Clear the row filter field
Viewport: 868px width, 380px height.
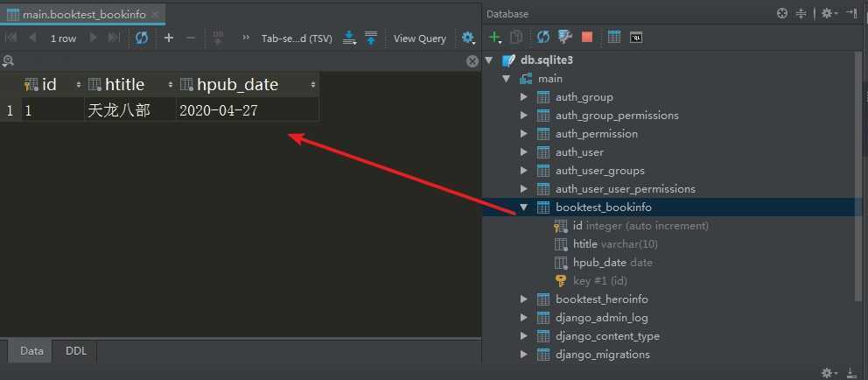coord(472,61)
